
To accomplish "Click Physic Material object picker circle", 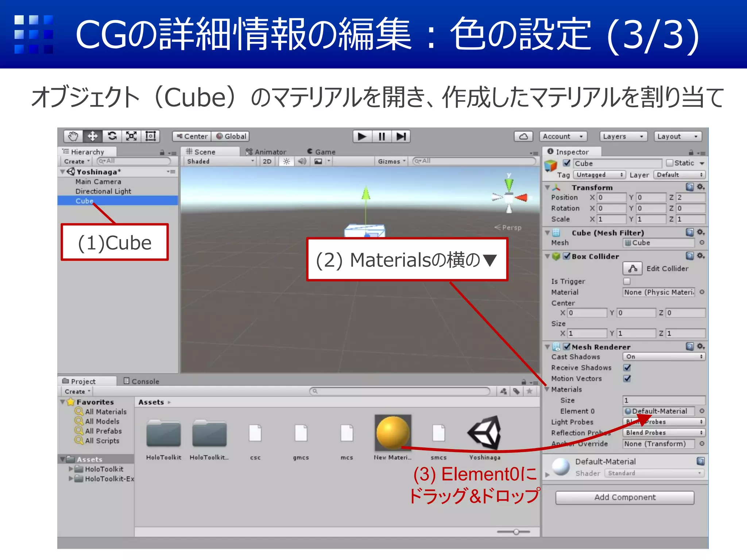I will pos(702,292).
